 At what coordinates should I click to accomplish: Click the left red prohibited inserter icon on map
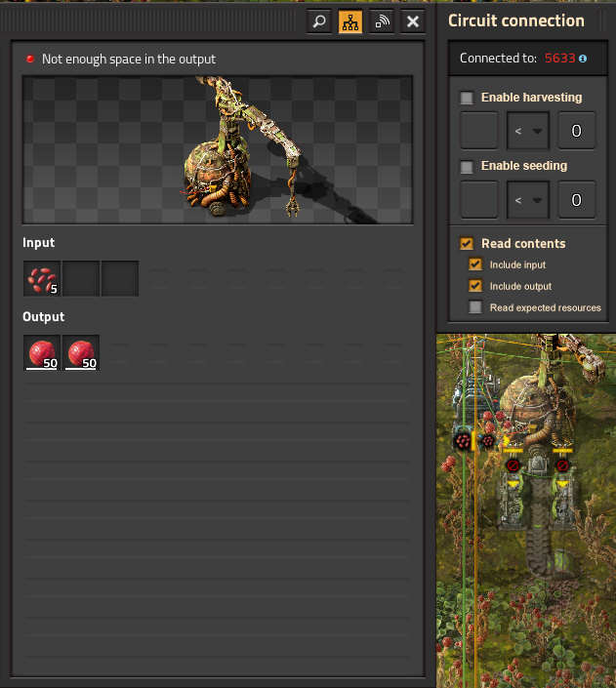click(x=513, y=465)
